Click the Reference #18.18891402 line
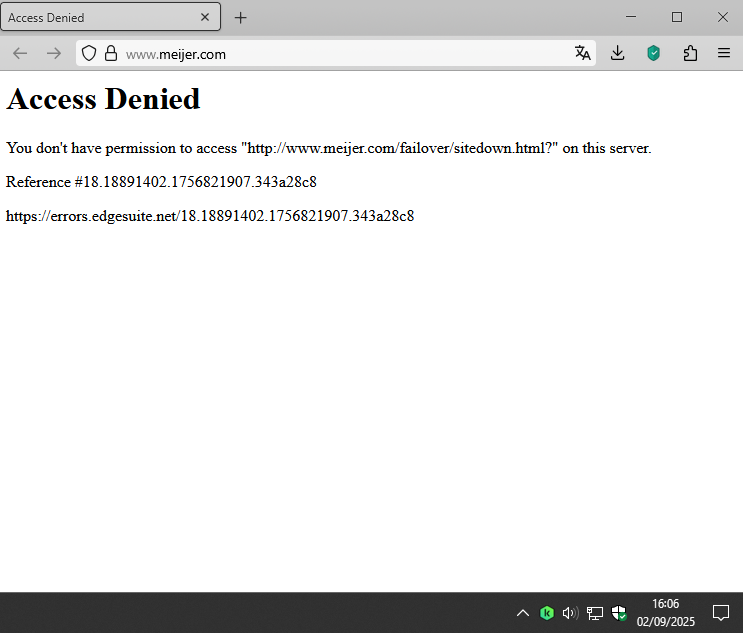The height and width of the screenshot is (633, 743). point(161,182)
